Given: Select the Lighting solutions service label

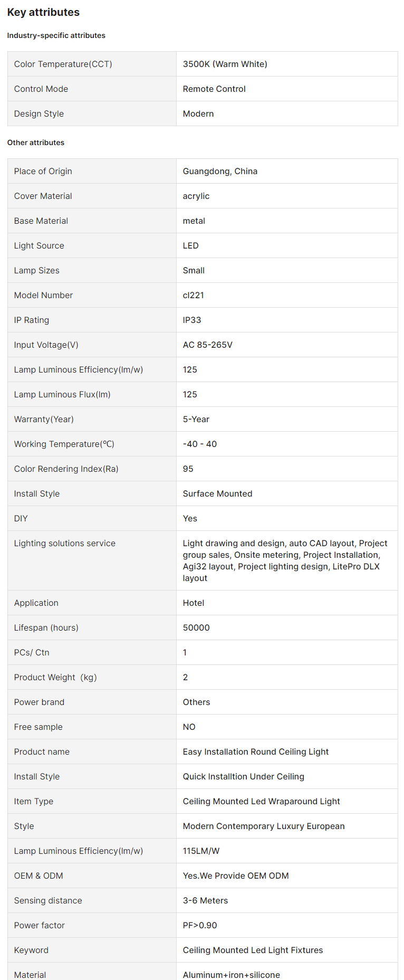Looking at the screenshot, I should (64, 543).
